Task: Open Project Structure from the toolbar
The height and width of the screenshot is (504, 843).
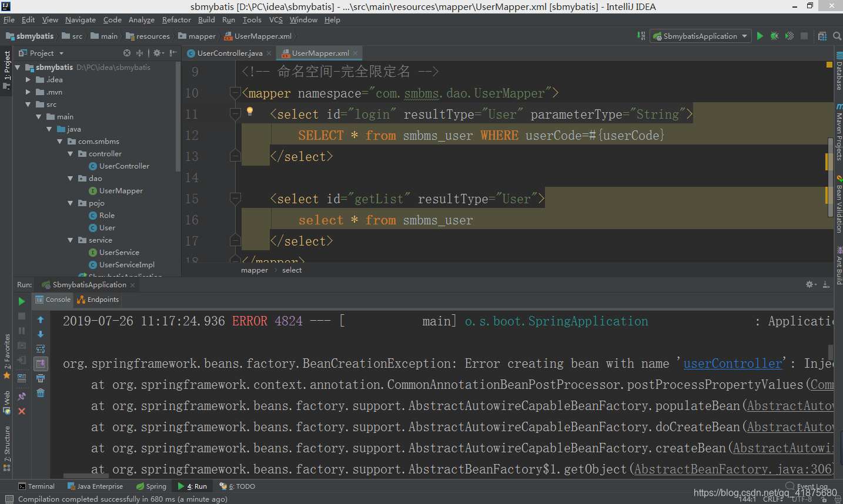Action: point(822,36)
